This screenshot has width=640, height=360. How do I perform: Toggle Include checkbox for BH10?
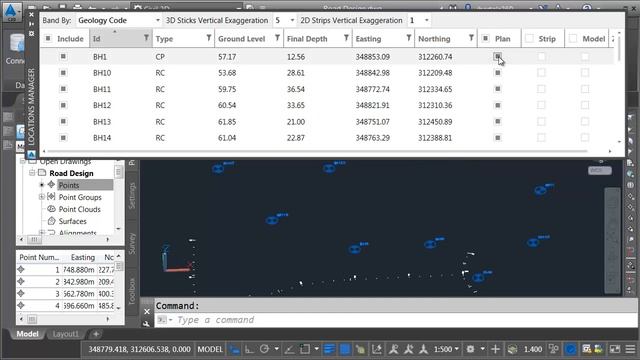(x=63, y=73)
